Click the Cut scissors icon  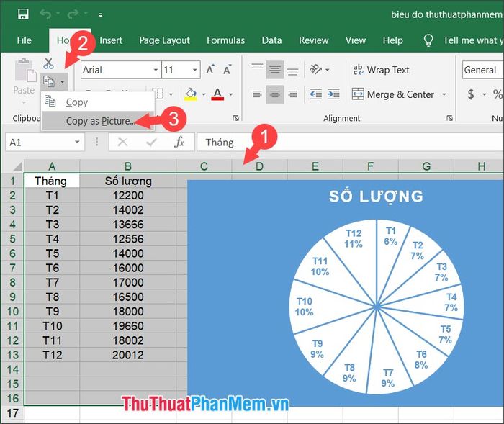[48, 63]
